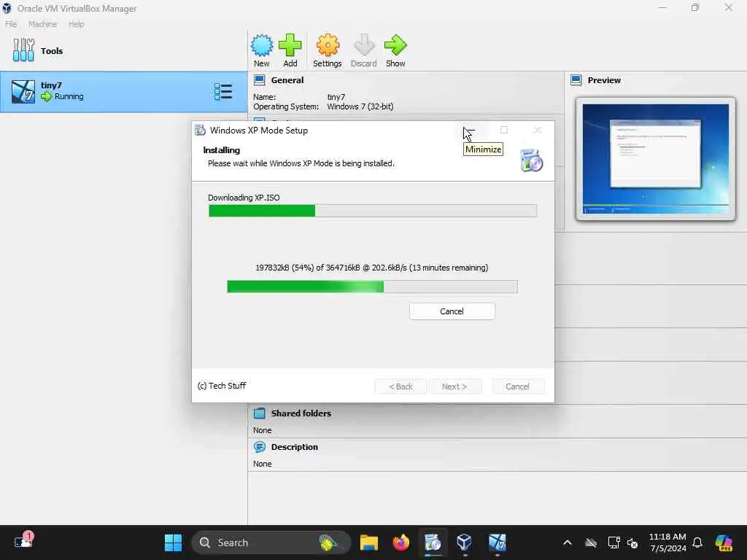Image resolution: width=747 pixels, height=560 pixels.
Task: Show hidden system tray icons chevron
Action: [x=568, y=542]
